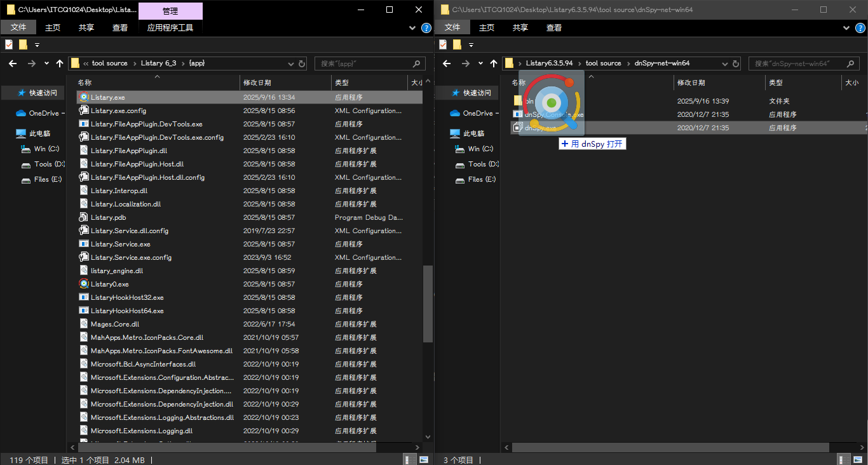
Task: Sort left list by 修改日期 column
Action: 285,83
